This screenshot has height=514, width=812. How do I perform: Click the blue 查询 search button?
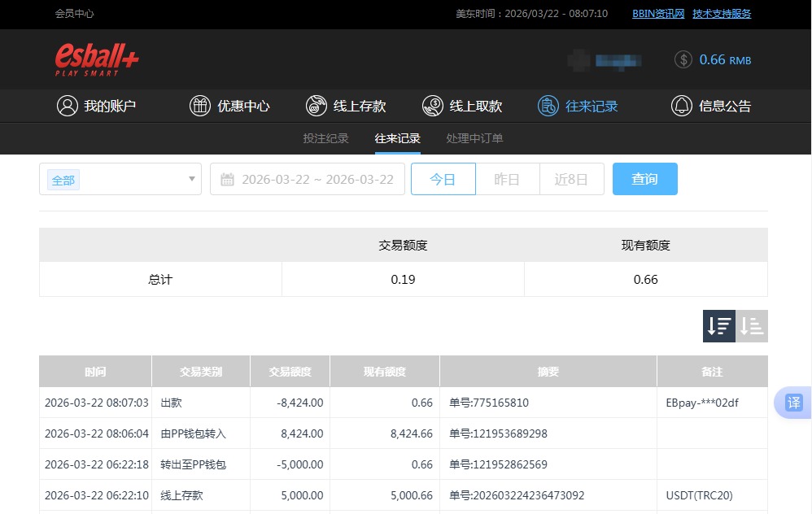tap(644, 179)
